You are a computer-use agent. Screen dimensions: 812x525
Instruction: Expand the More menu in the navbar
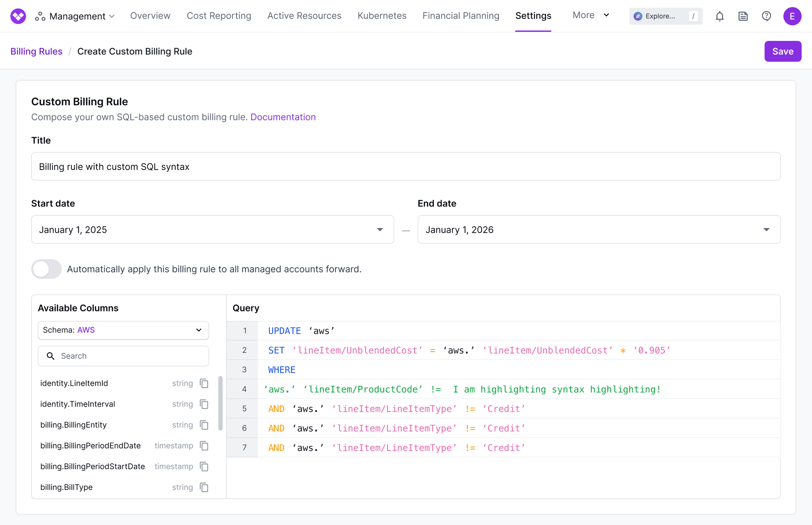(590, 15)
